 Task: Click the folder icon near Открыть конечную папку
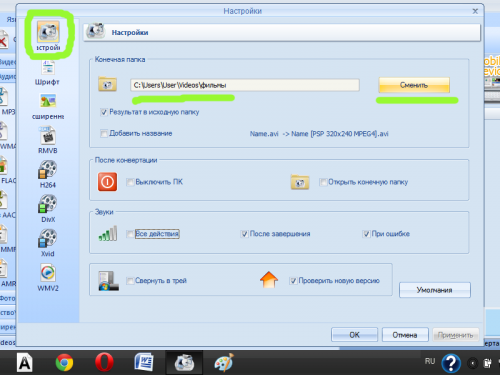(x=300, y=182)
